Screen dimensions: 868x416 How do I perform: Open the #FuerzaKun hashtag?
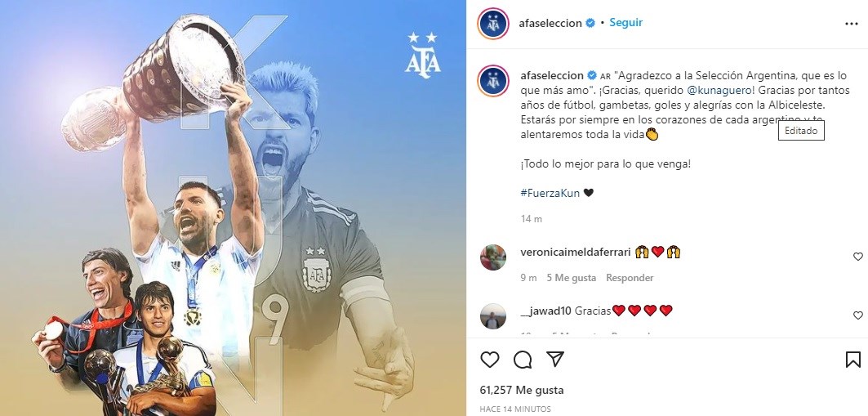click(550, 193)
